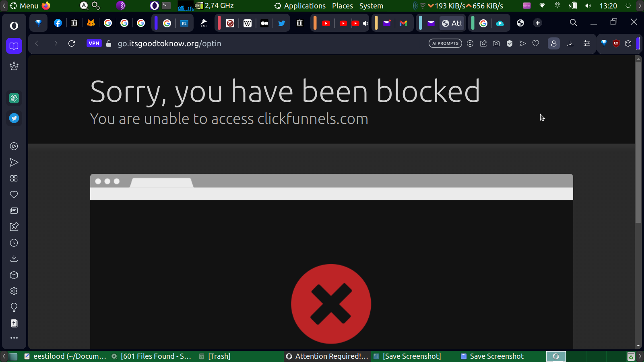The image size is (644, 362).
Task: Open the Easy Setup sliders menu
Action: coord(587,43)
